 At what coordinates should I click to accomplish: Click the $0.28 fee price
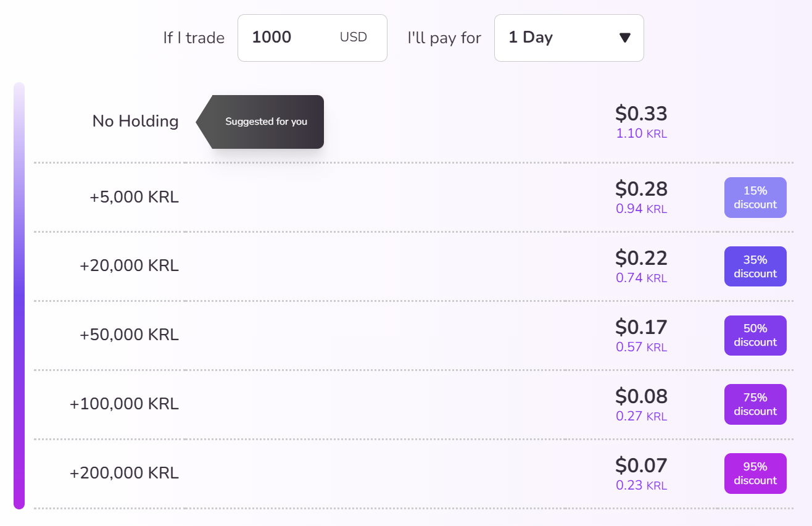click(x=641, y=190)
